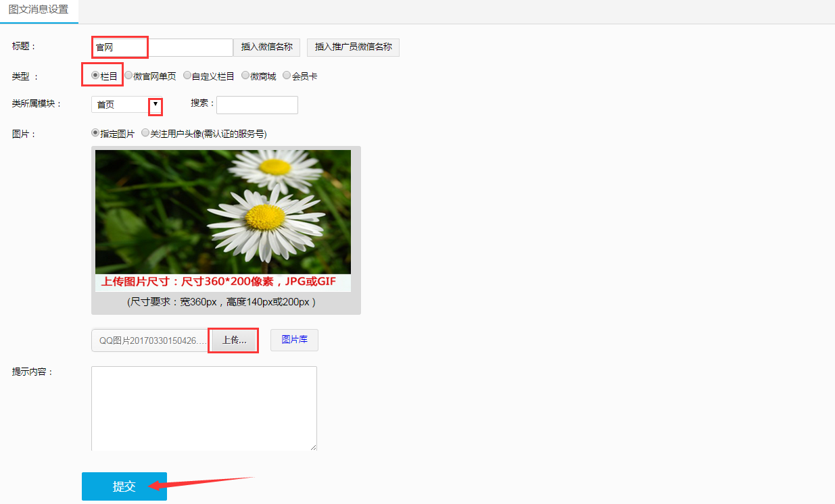The width and height of the screenshot is (835, 504).
Task: Click the 搜索 text field
Action: (x=257, y=105)
